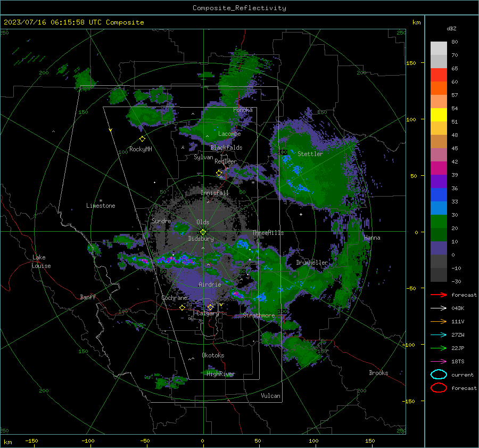Click the HighRiver label

click(221, 374)
